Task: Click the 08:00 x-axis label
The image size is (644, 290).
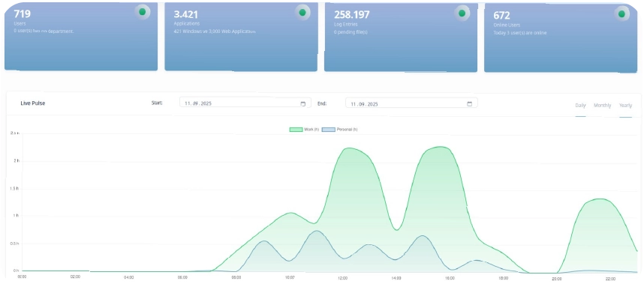Action: pos(236,278)
